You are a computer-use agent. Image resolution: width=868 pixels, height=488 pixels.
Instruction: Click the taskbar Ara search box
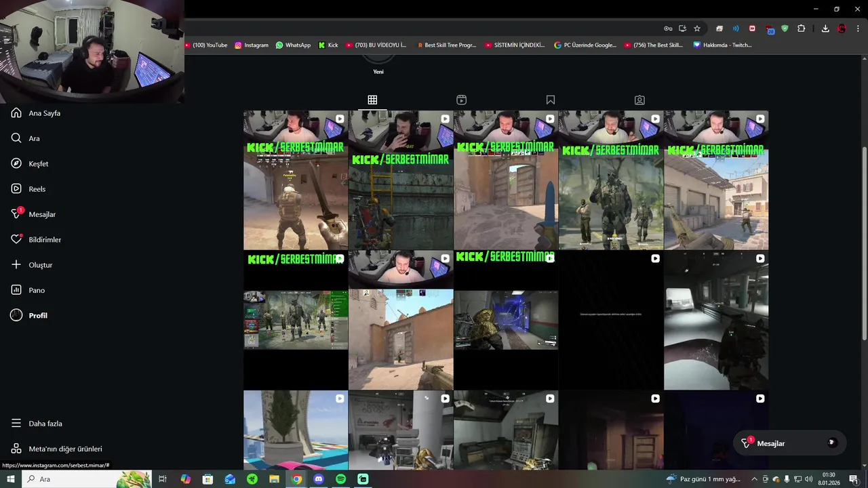point(87,479)
